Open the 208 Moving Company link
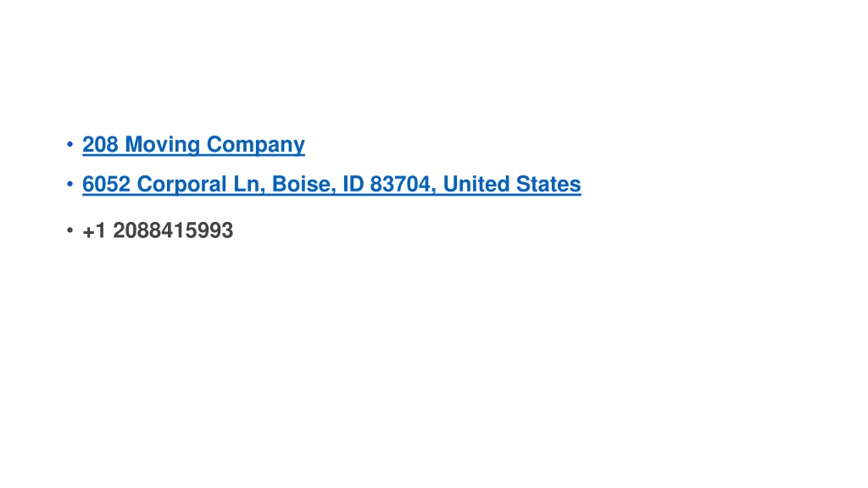 (x=193, y=144)
